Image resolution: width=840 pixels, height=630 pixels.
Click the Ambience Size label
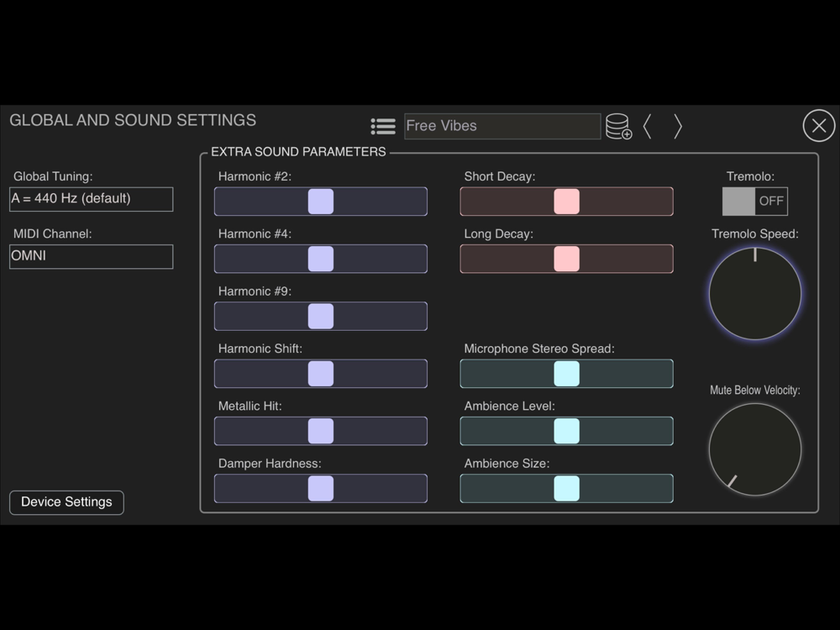pyautogui.click(x=507, y=464)
